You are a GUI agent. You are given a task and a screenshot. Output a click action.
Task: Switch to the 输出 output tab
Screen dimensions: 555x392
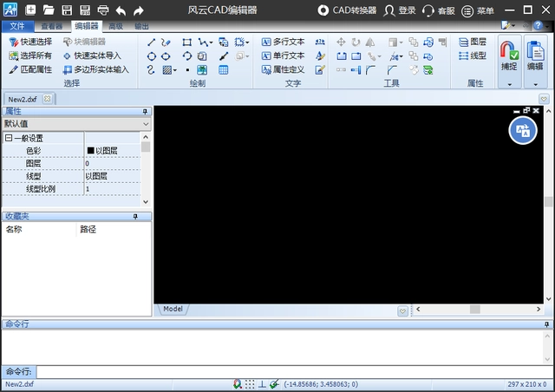(141, 26)
